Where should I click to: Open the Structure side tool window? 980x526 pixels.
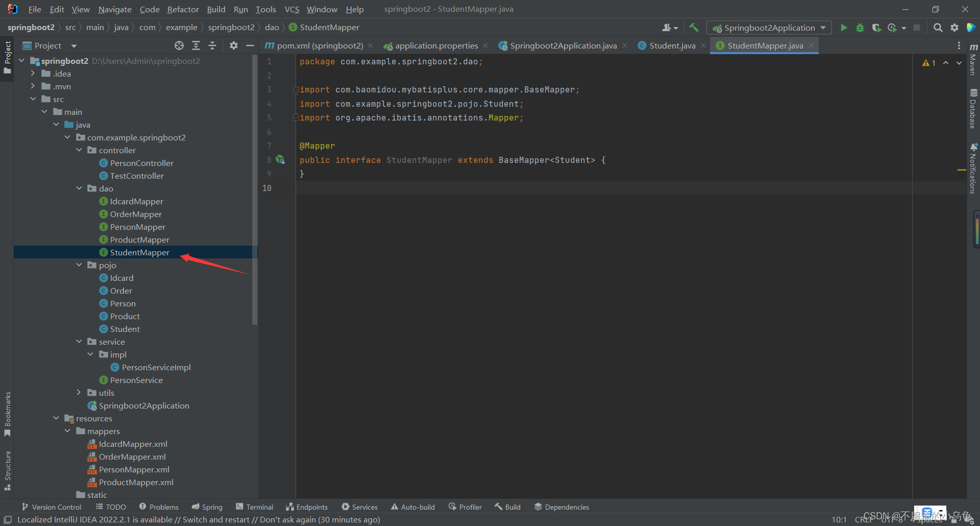(x=7, y=470)
